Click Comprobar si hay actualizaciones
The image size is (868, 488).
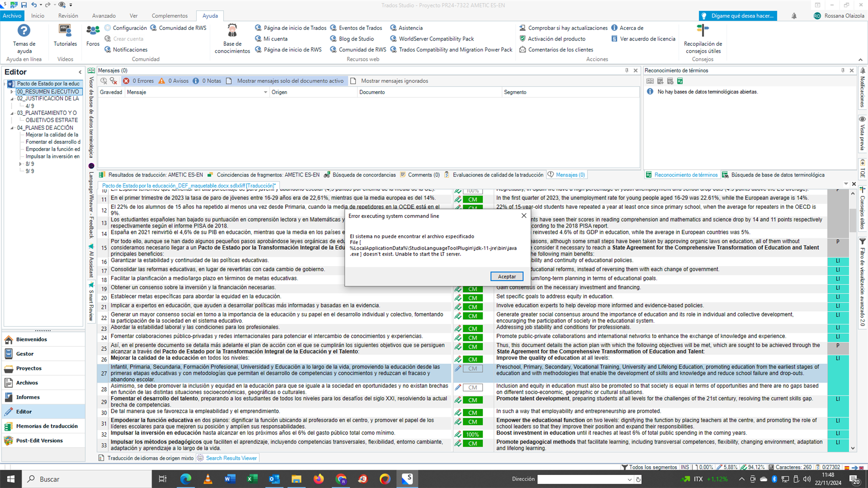(563, 28)
